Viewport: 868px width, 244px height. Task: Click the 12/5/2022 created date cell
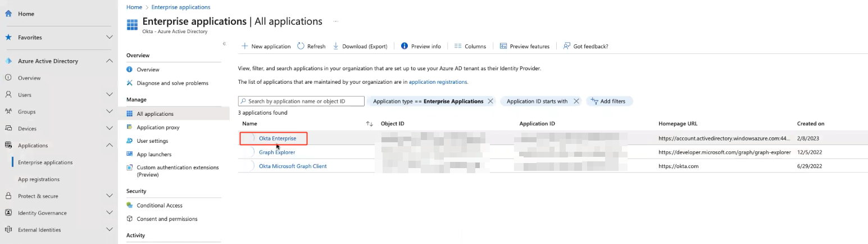(810, 152)
